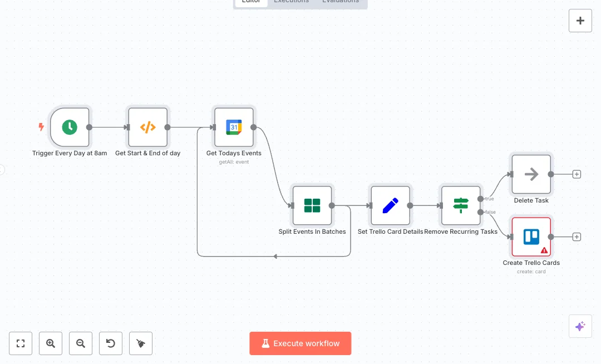This screenshot has height=364, width=601.
Task: Click the Set Trello Card Details node
Action: tap(390, 205)
